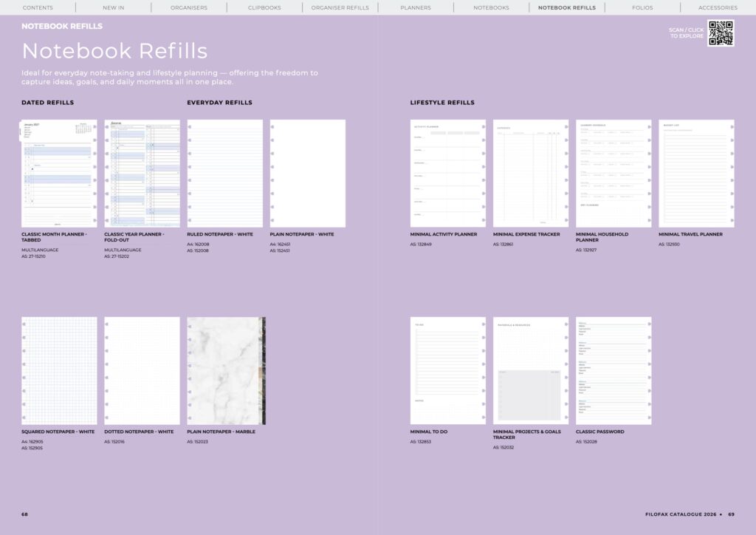Switch to the Organisers tab
Image resolution: width=756 pixels, height=535 pixels.
tap(190, 7)
